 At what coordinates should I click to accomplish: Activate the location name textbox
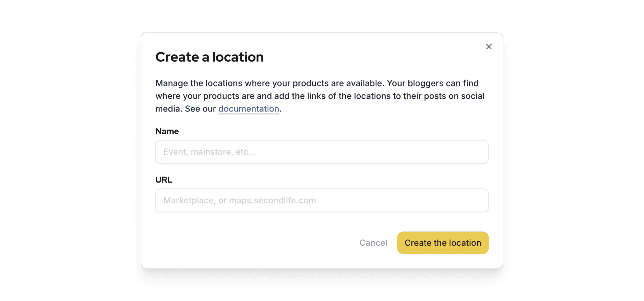click(x=322, y=152)
